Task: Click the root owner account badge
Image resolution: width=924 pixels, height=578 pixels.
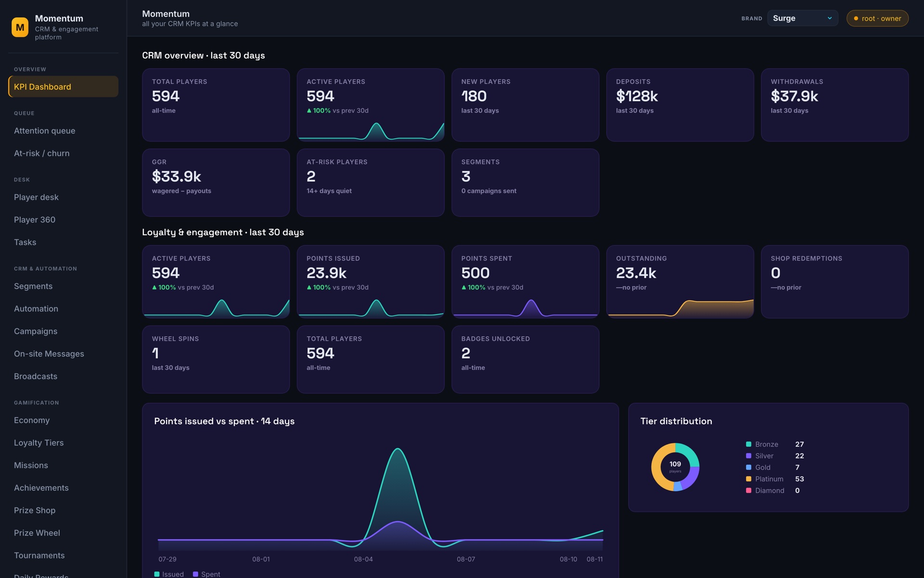Action: click(x=877, y=18)
